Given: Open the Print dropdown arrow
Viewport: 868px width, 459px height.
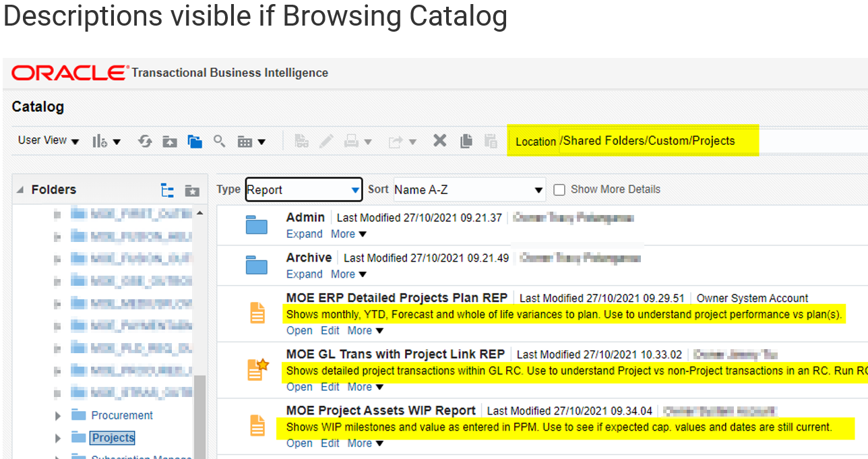Looking at the screenshot, I should pyautogui.click(x=368, y=142).
